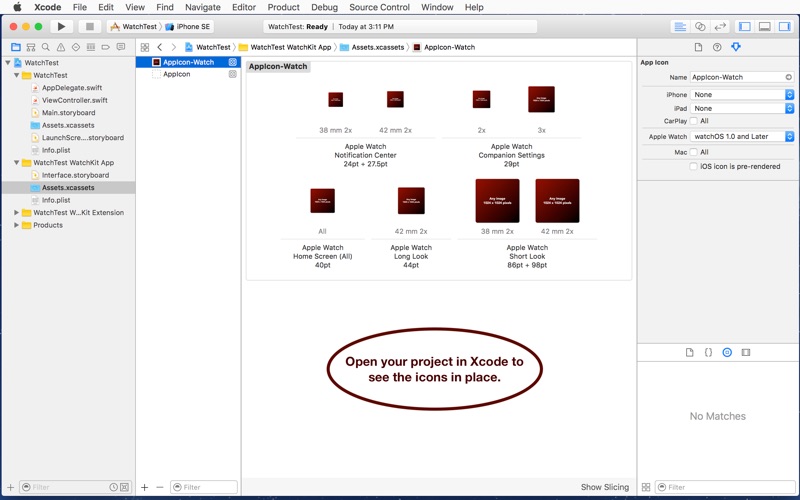Click the 38 mm Short Look icon thumbnail
Screen dimensions: 800x500
coord(497,201)
